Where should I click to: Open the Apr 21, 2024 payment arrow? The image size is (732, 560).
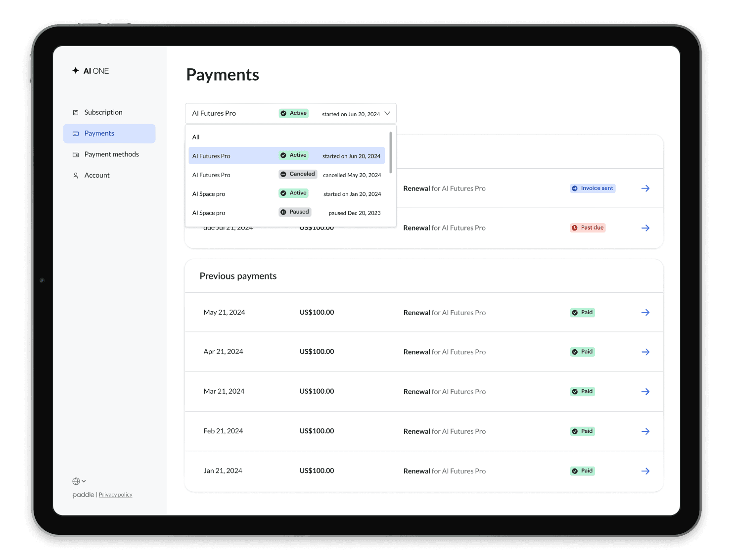pos(645,352)
